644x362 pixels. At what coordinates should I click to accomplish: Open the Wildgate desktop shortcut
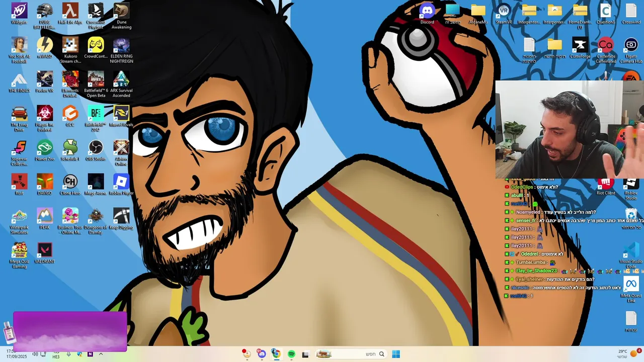[19, 14]
